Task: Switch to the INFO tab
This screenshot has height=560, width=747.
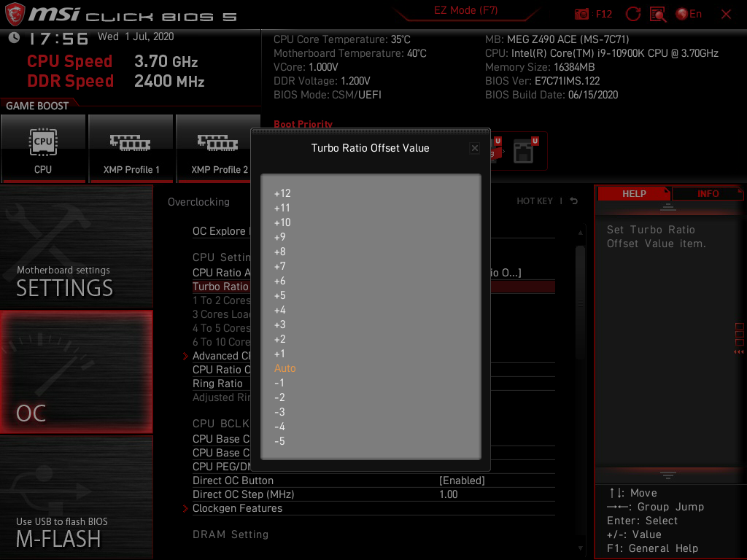Action: tap(708, 193)
